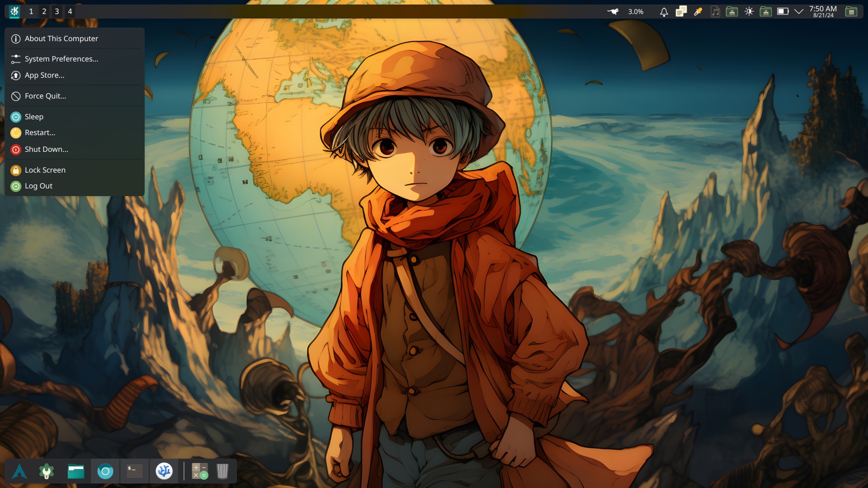The height and width of the screenshot is (488, 868).
Task: Open the clipboard notes tray icon
Action: [x=681, y=12]
